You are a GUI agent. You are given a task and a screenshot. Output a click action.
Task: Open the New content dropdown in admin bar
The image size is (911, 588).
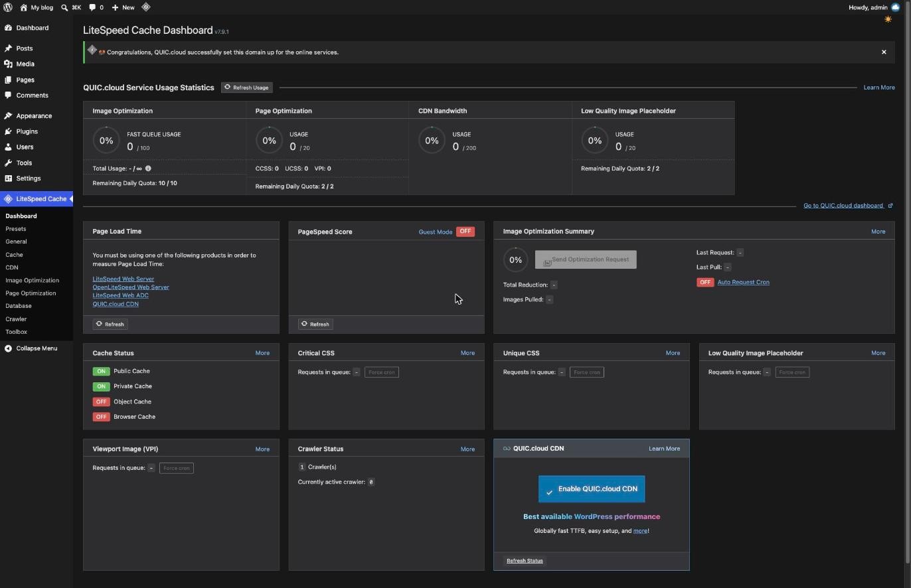pyautogui.click(x=123, y=7)
